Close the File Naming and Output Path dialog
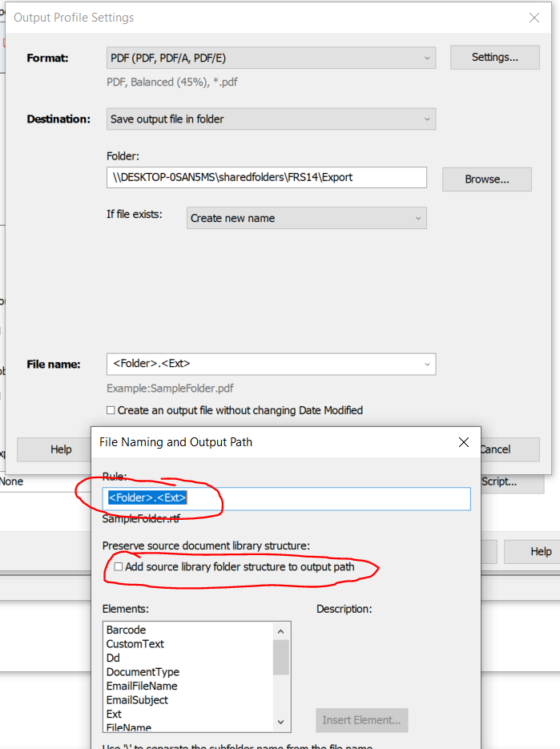560x749 pixels. pos(464,442)
